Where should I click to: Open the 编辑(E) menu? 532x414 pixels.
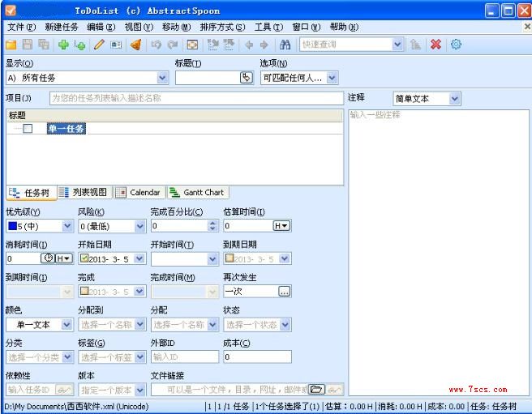click(101, 27)
